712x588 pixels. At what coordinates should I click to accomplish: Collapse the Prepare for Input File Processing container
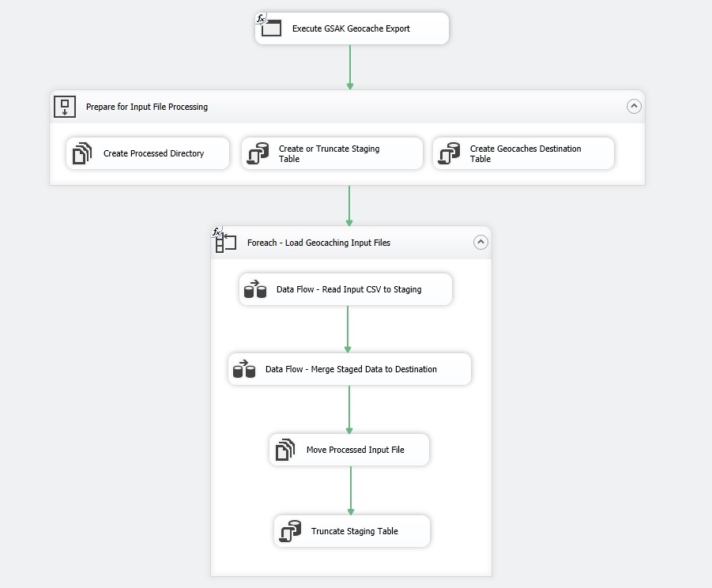[634, 107]
